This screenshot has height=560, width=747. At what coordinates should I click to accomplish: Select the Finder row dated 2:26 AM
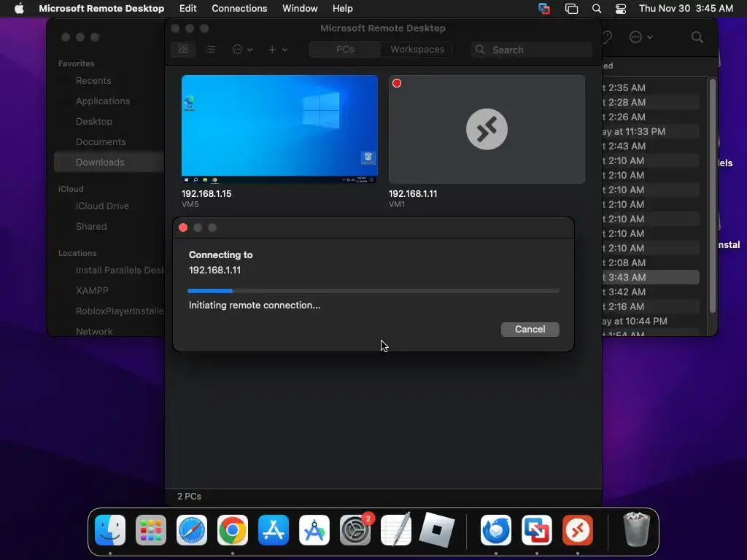(x=651, y=117)
